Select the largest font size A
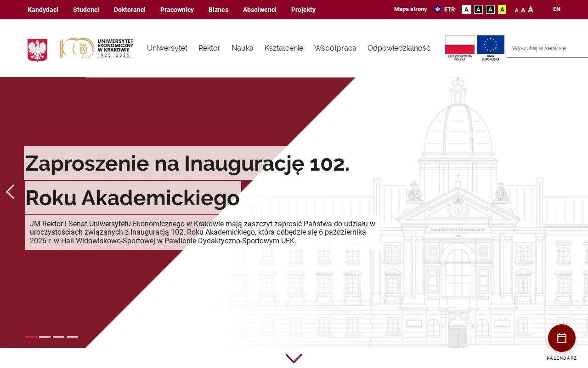 [x=531, y=10]
